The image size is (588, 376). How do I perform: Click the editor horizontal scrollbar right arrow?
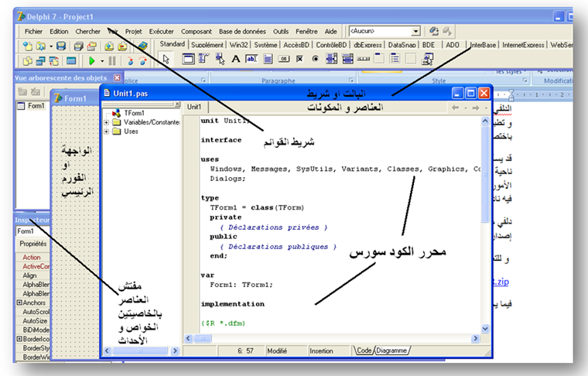tap(476, 339)
